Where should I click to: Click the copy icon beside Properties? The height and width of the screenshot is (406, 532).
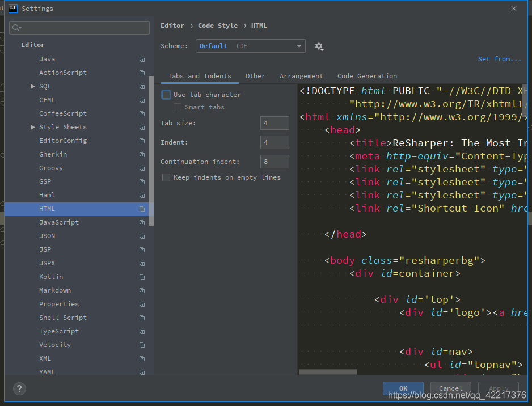point(142,304)
